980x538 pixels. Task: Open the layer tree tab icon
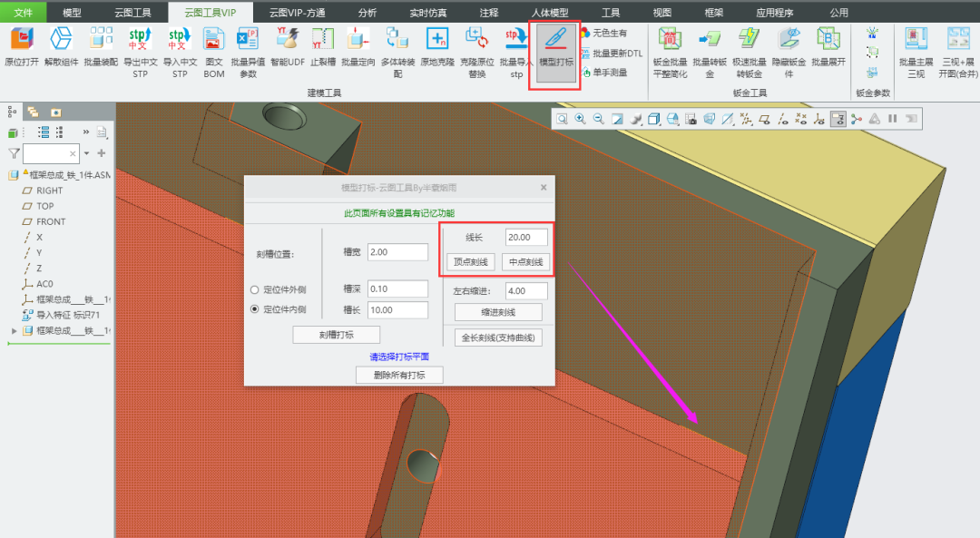click(x=34, y=112)
